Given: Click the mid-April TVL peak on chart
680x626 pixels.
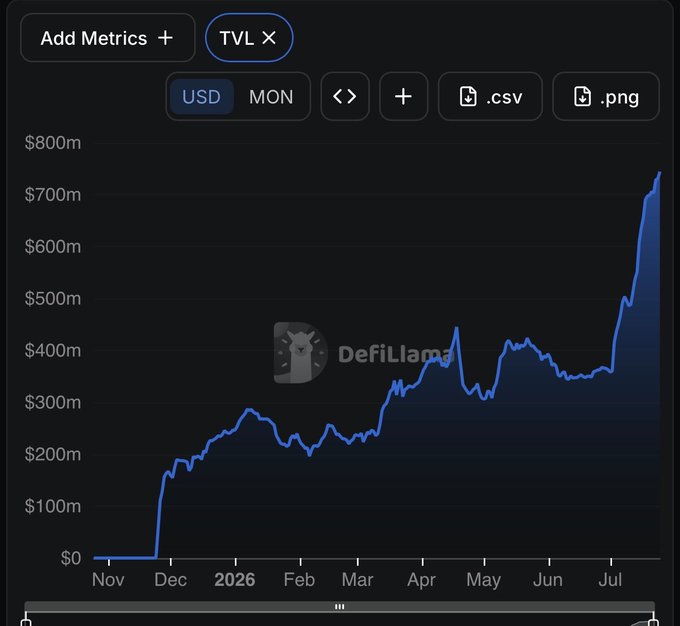Looking at the screenshot, I should coord(456,328).
